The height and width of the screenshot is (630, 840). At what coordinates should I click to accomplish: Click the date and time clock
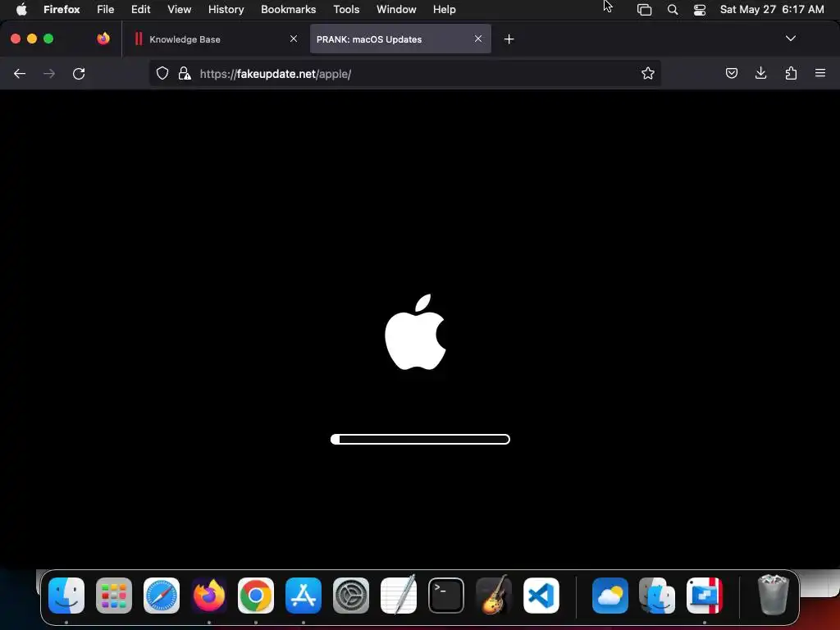(771, 9)
